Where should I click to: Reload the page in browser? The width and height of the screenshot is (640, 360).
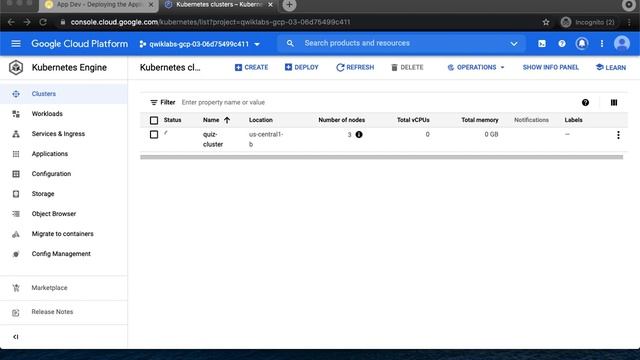click(43, 22)
